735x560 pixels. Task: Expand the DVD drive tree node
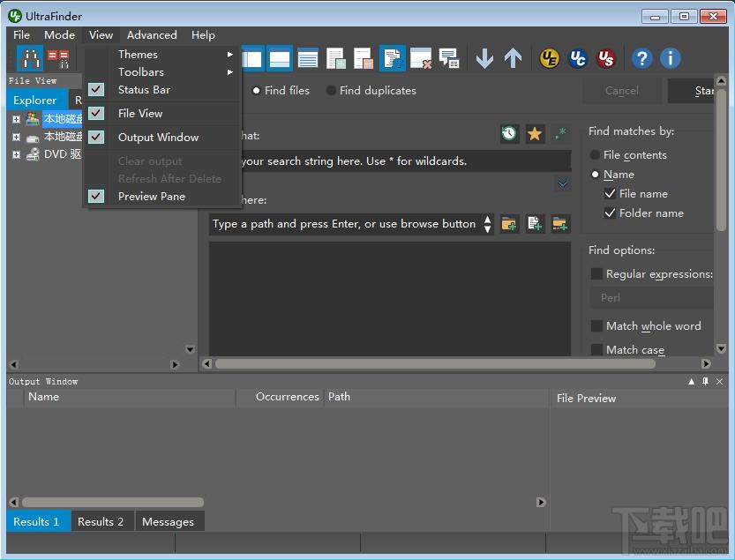16,154
